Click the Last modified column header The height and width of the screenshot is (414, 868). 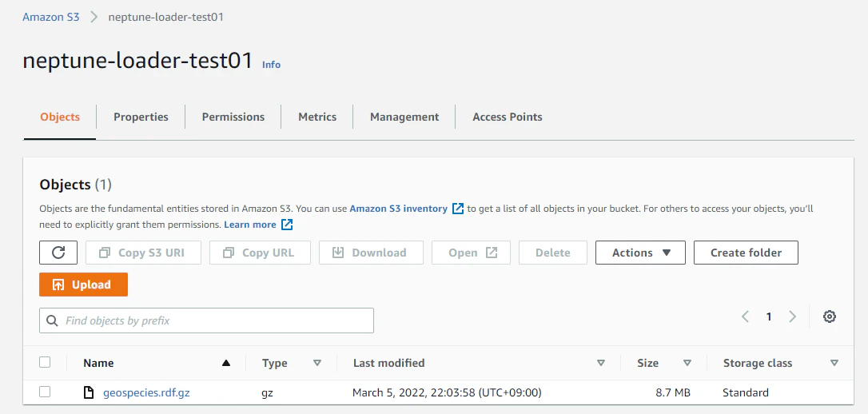(388, 363)
